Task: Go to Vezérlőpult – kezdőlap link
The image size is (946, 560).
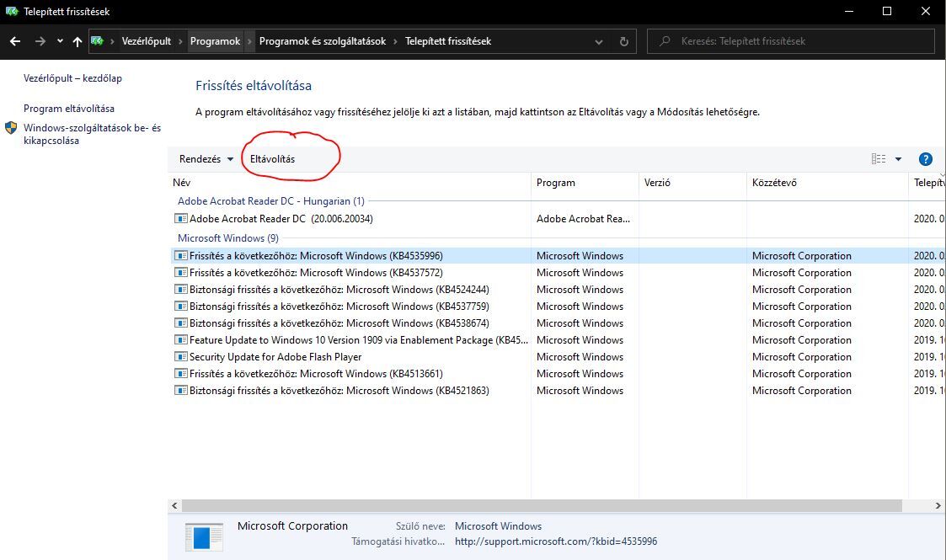Action: coord(72,78)
